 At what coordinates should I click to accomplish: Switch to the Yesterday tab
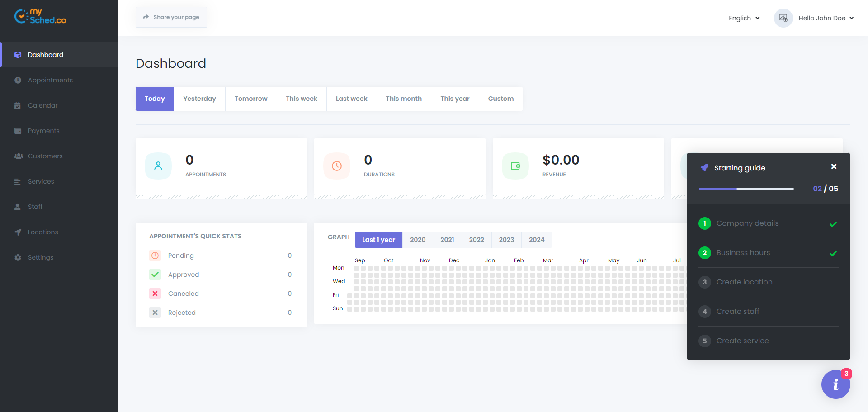[199, 99]
